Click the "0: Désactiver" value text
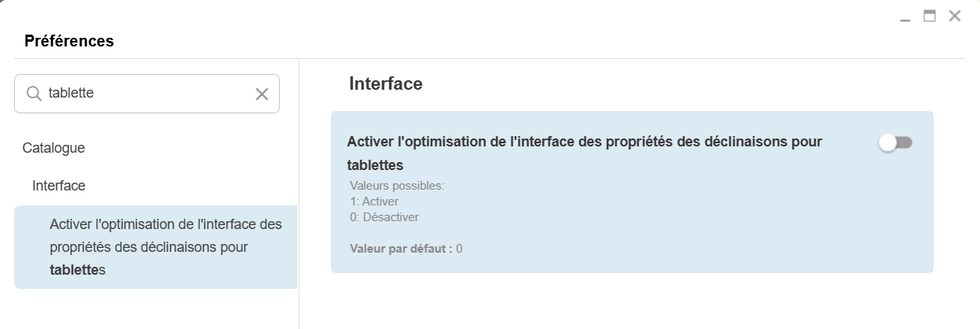Image resolution: width=980 pixels, height=329 pixels. click(x=384, y=216)
